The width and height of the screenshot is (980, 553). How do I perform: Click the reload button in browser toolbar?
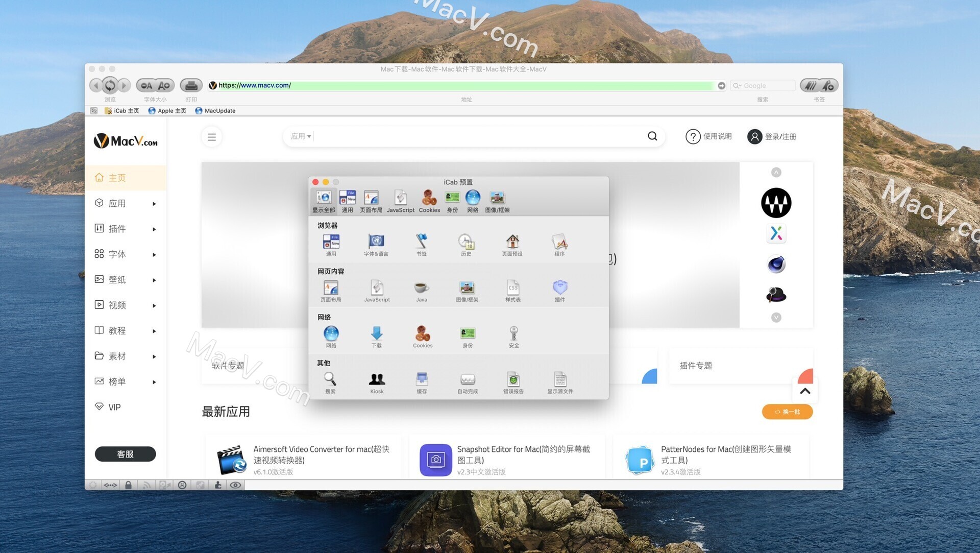pos(110,85)
